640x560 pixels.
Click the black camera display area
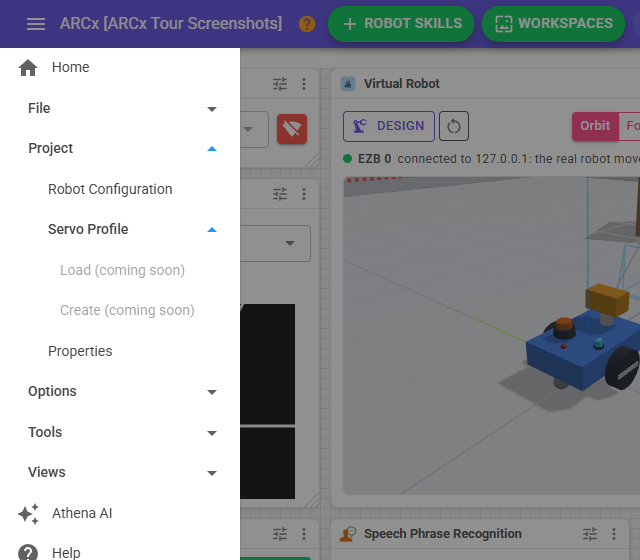pos(267,401)
